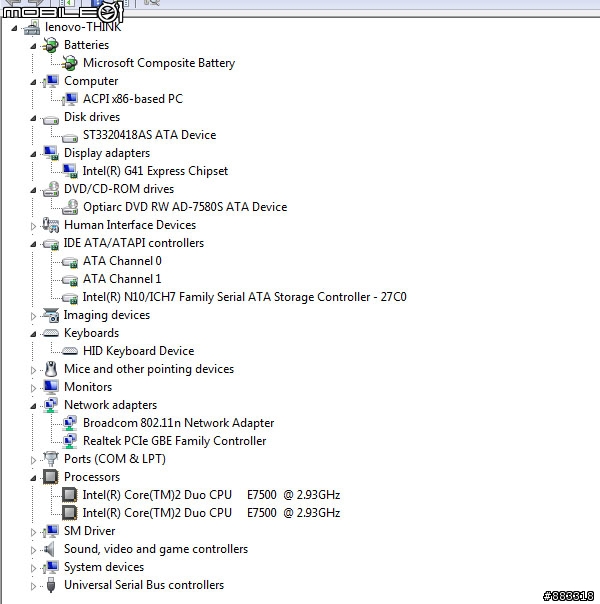Expand the Monitors branch
Screen dimensions: 600x604
(x=34, y=388)
